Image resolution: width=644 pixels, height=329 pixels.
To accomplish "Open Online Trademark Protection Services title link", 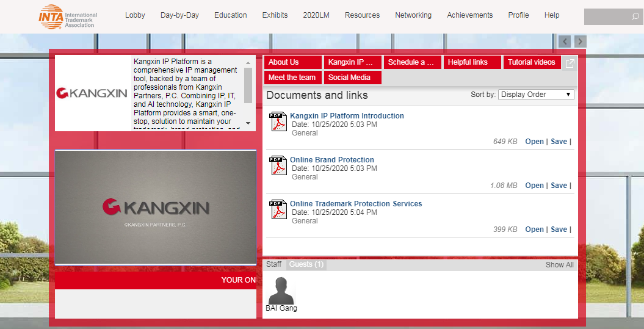I will 356,204.
